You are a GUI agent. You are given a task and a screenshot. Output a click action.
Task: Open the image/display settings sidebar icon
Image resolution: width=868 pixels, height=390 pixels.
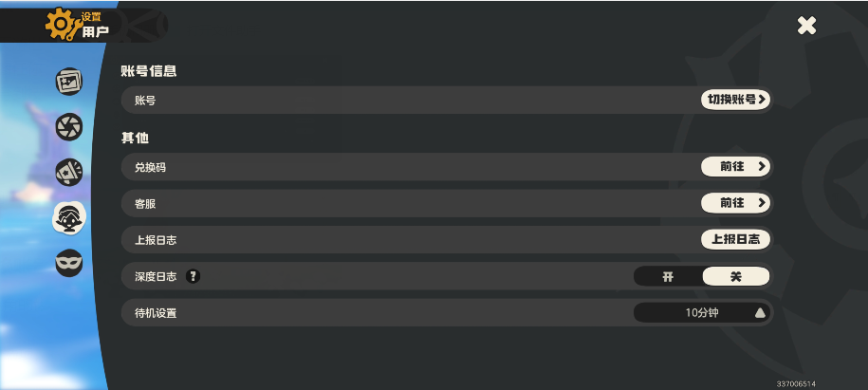pyautogui.click(x=69, y=82)
